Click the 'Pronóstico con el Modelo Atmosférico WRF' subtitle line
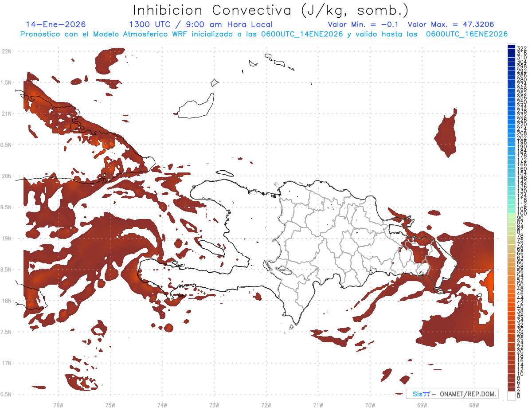The image size is (532, 411). 264,34
